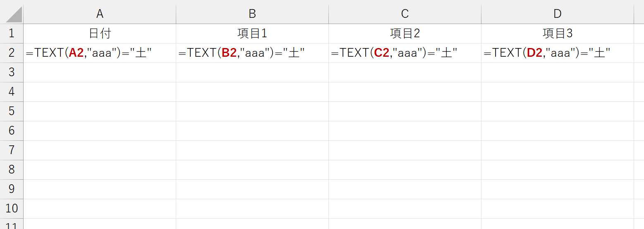Select row 10 header
644x229 pixels.
coord(12,209)
